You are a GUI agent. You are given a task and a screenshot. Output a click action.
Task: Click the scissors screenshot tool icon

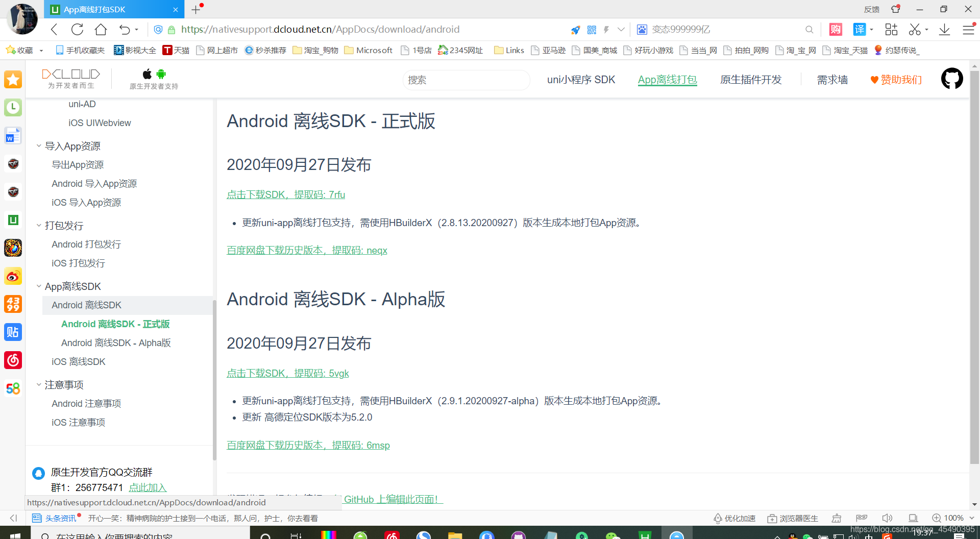tap(915, 30)
